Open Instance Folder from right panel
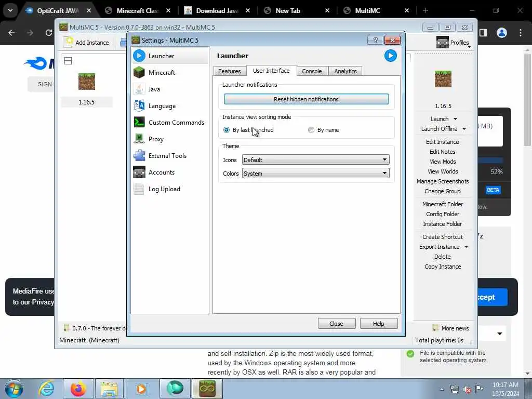Viewport: 532px width, 399px height. coord(443,223)
